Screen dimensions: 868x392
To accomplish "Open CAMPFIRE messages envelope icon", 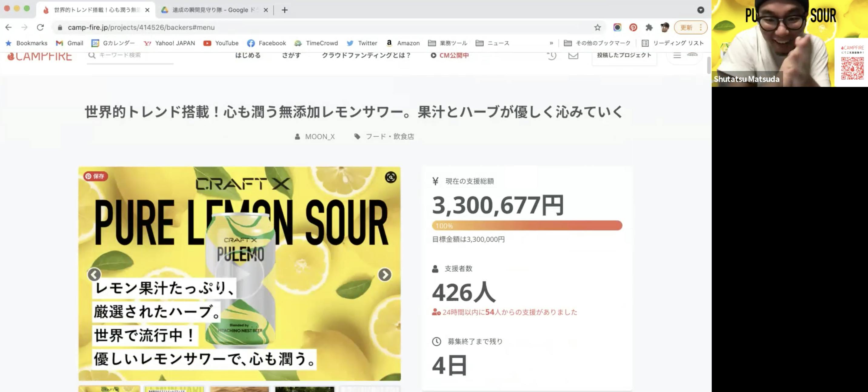I will pyautogui.click(x=573, y=55).
